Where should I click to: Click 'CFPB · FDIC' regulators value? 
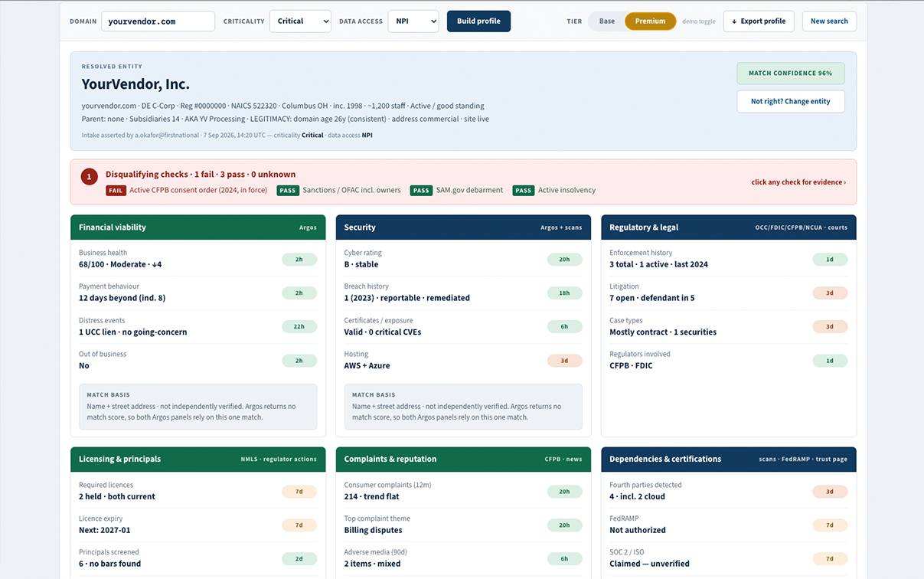click(631, 365)
